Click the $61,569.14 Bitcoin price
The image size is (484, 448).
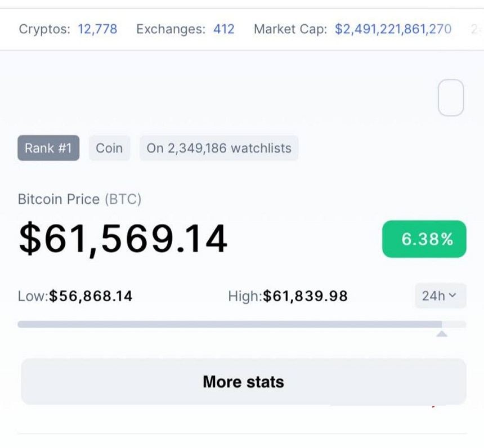(x=123, y=239)
